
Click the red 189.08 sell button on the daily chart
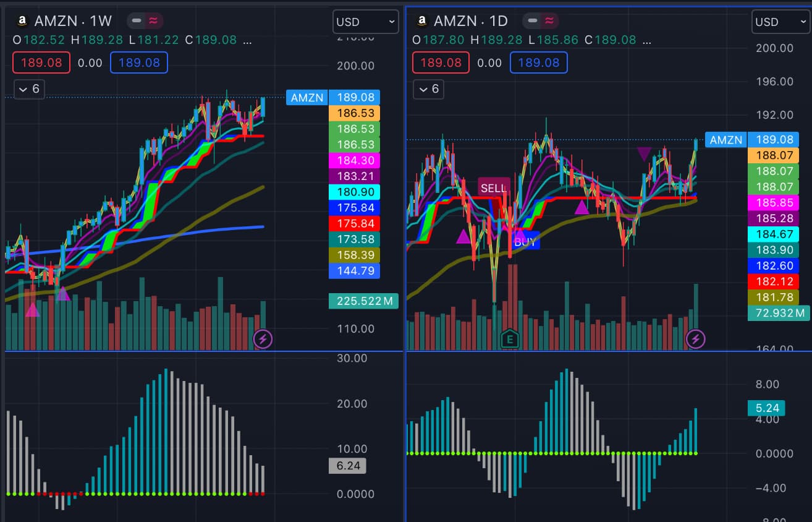coord(441,62)
